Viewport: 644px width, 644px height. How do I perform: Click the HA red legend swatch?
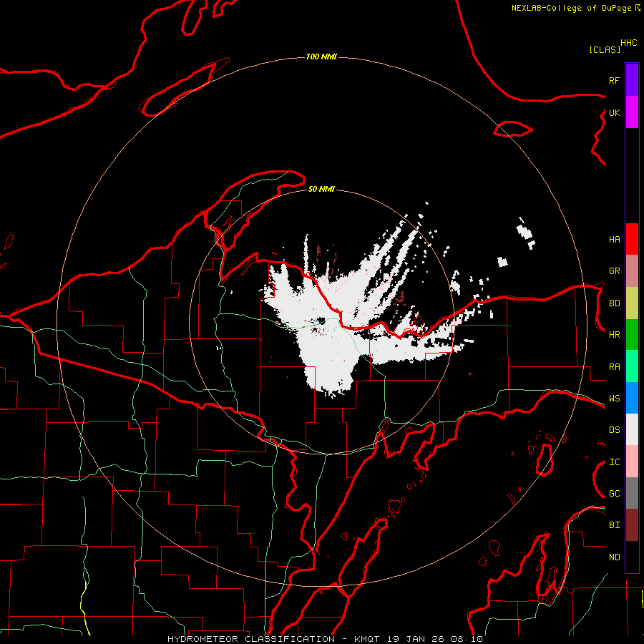coord(632,239)
